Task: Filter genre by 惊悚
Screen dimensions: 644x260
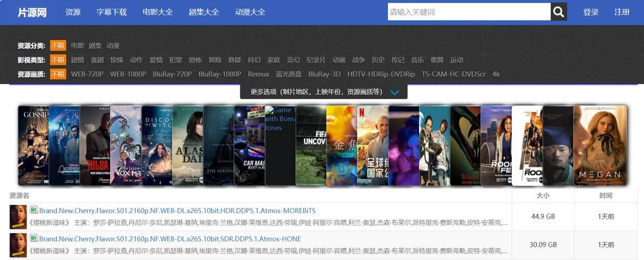Action: (117, 60)
